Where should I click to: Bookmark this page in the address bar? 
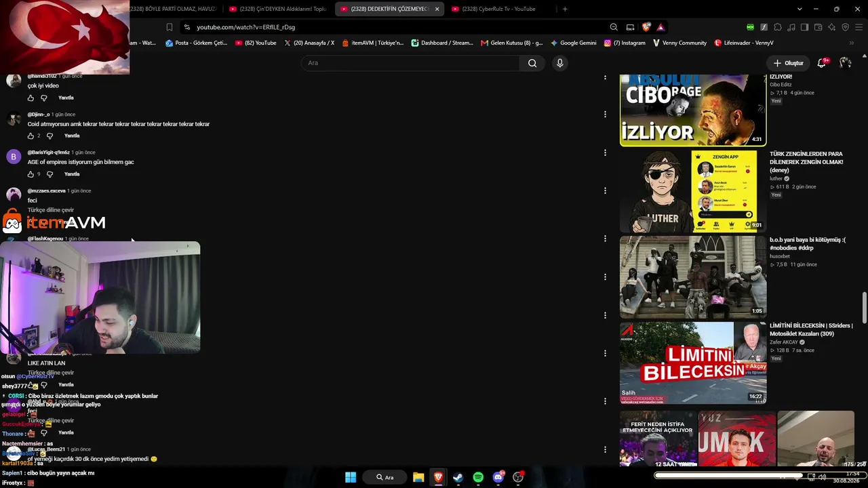(170, 27)
